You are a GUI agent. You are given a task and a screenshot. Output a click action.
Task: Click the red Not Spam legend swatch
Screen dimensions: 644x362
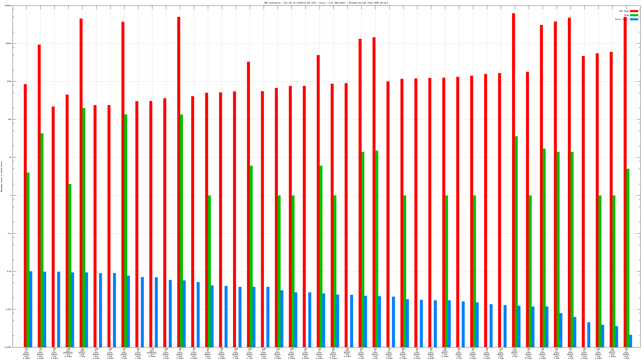(x=634, y=11)
